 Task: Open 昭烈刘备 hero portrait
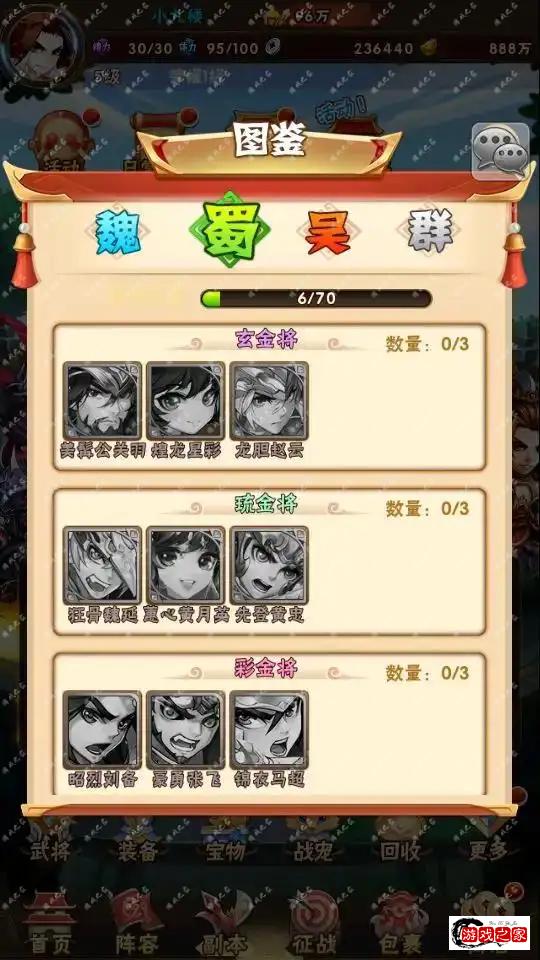[x=102, y=730]
